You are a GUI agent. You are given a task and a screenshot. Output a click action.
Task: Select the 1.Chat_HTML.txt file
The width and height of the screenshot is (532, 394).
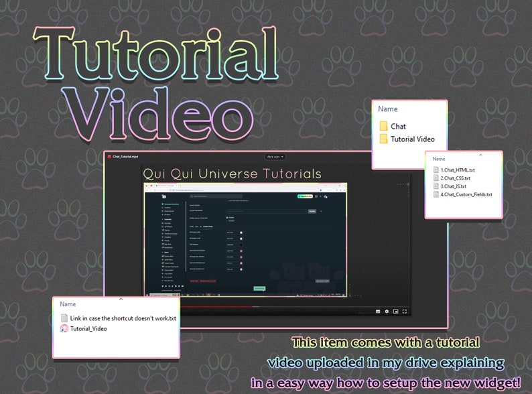[x=454, y=170]
